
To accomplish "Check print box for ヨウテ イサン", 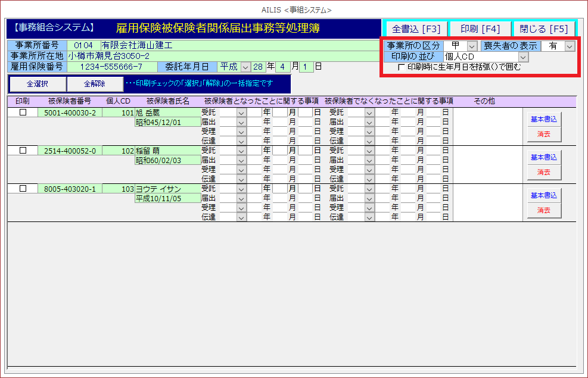I will click(23, 189).
